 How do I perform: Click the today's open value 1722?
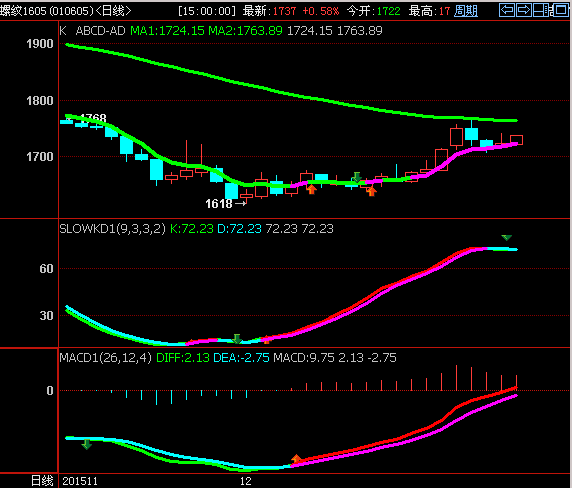pos(389,11)
